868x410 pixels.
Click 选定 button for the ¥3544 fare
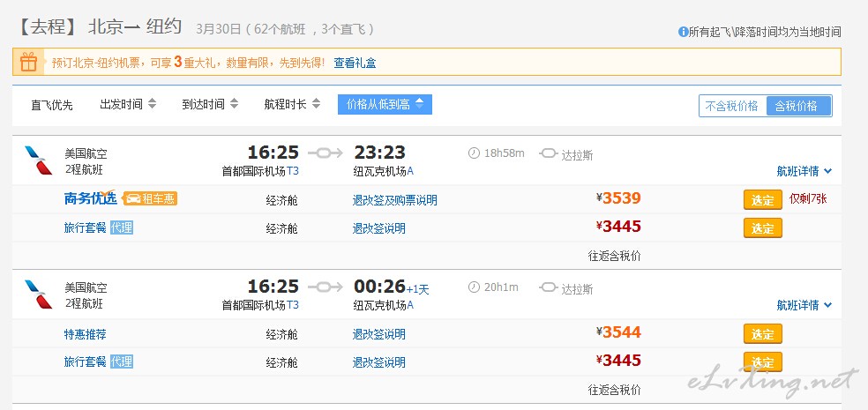[x=762, y=333]
